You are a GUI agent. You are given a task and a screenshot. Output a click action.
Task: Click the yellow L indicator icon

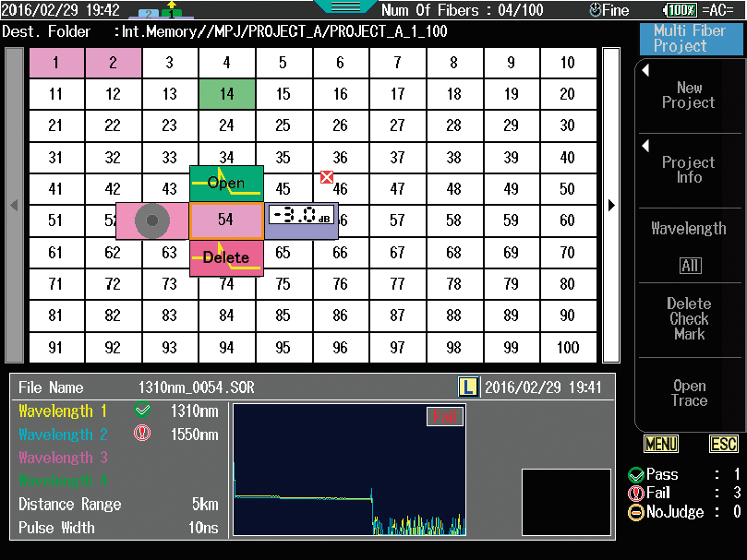[x=468, y=387]
